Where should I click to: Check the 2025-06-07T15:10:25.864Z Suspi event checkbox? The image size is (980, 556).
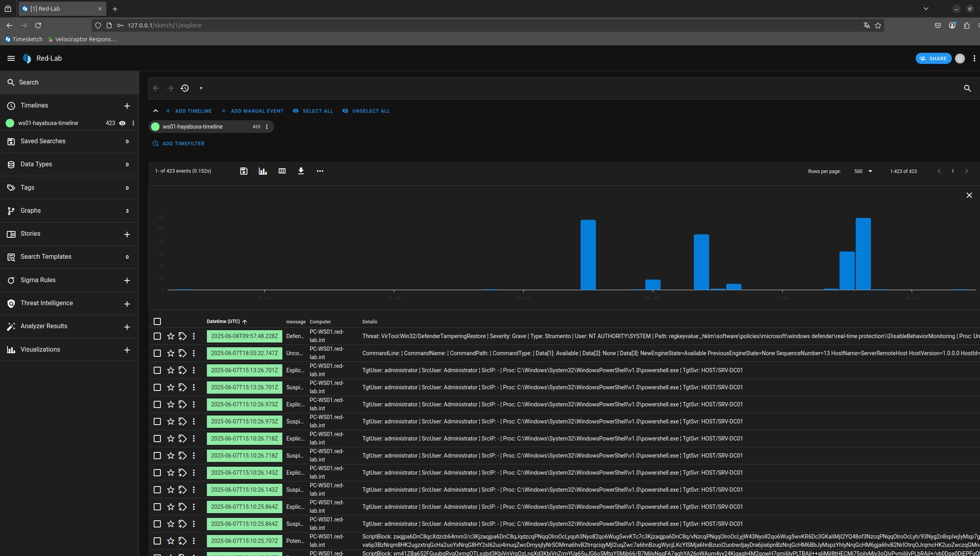click(x=157, y=524)
